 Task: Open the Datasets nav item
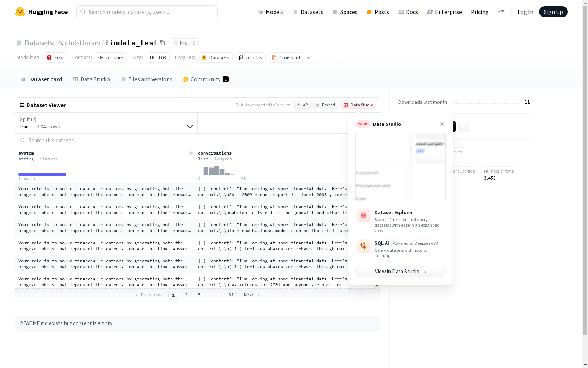pyautogui.click(x=308, y=12)
